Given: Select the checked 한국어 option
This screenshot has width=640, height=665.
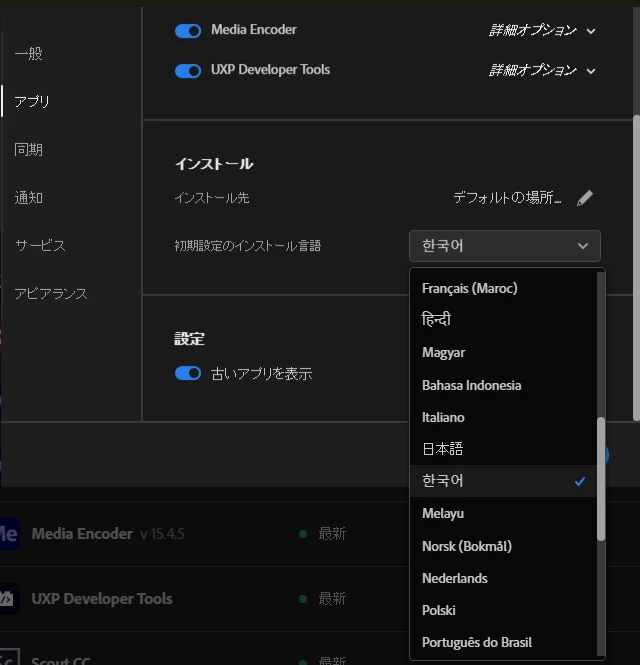Looking at the screenshot, I should pyautogui.click(x=503, y=481).
